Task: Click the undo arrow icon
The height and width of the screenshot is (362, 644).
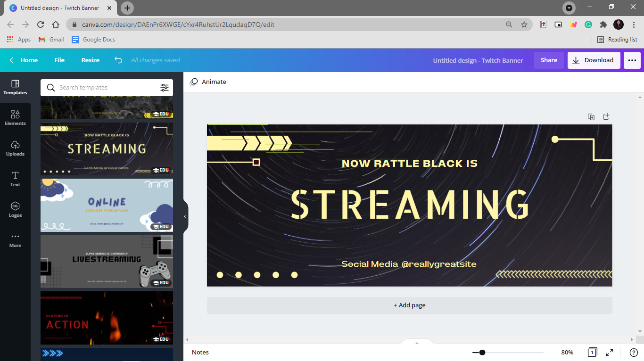Action: tap(118, 60)
